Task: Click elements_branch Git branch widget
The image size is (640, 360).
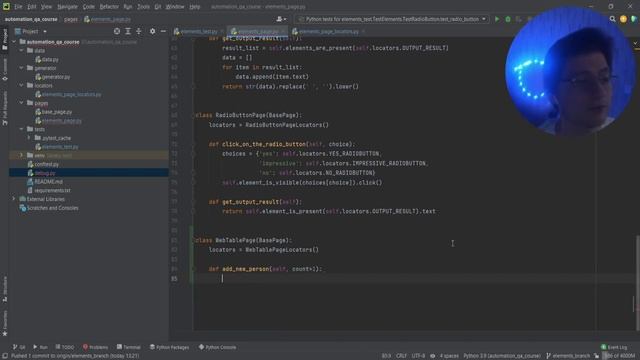Action: coord(568,356)
